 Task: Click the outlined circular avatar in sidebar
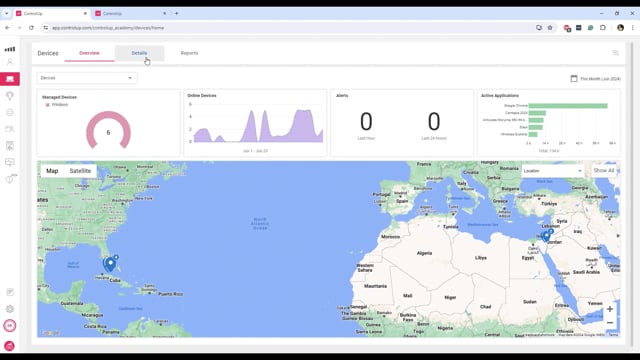[10, 326]
